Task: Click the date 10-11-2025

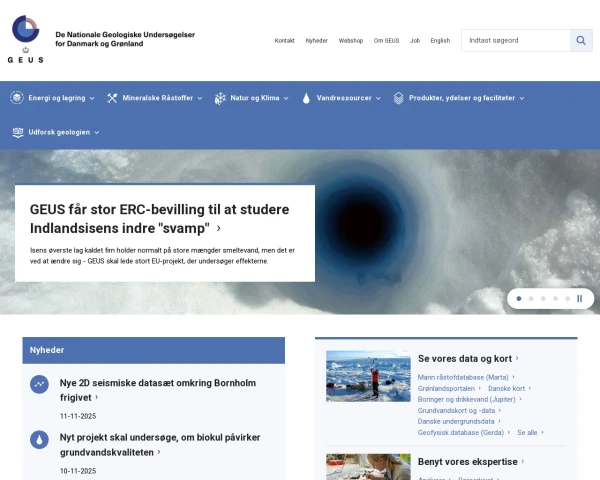Action: pos(78,471)
